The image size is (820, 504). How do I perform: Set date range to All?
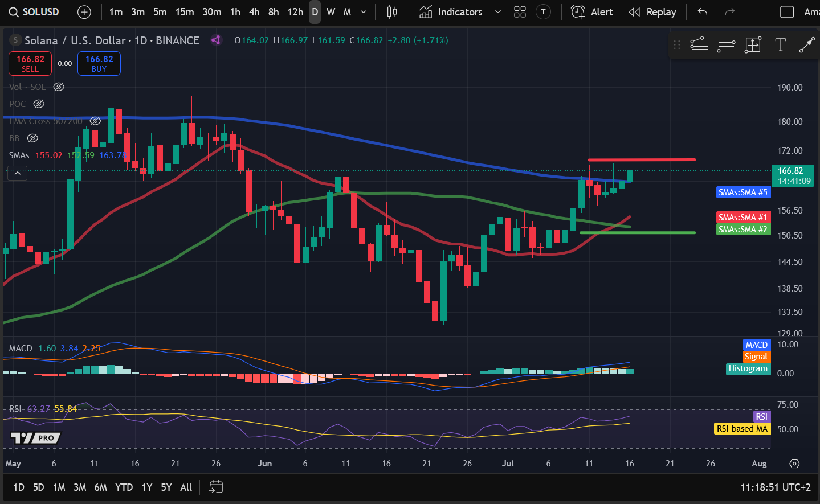click(x=186, y=487)
